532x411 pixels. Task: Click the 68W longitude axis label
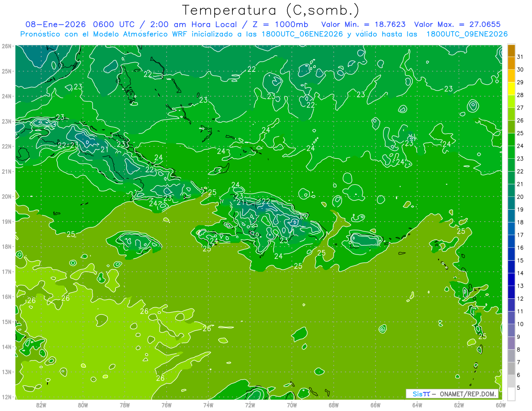333,405
